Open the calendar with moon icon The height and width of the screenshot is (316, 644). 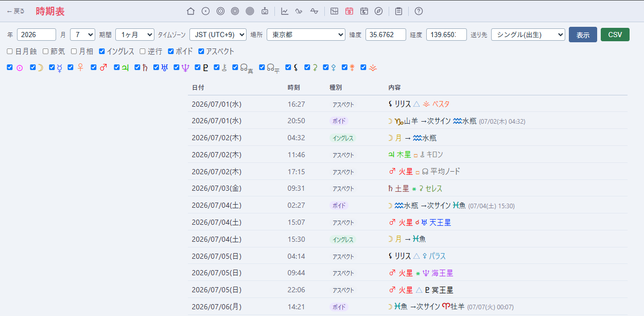tap(364, 11)
